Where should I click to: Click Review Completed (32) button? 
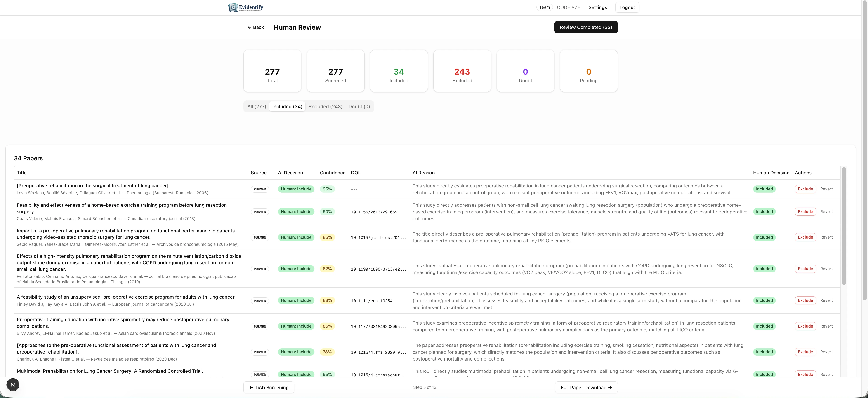(586, 27)
